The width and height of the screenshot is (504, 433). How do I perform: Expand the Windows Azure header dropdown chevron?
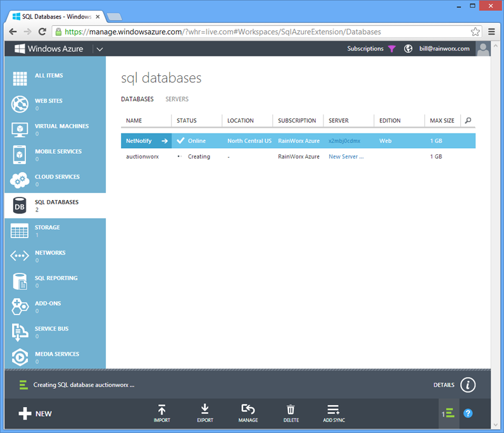pos(99,49)
